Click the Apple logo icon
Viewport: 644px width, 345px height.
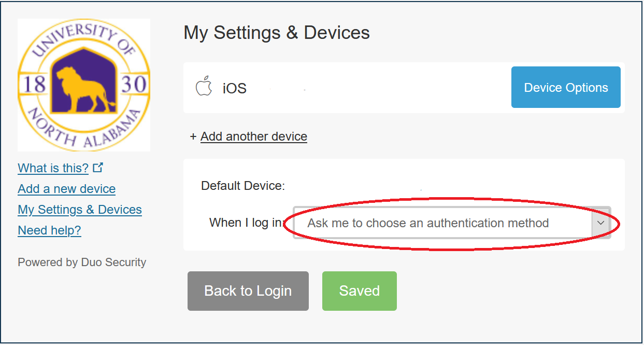point(204,87)
